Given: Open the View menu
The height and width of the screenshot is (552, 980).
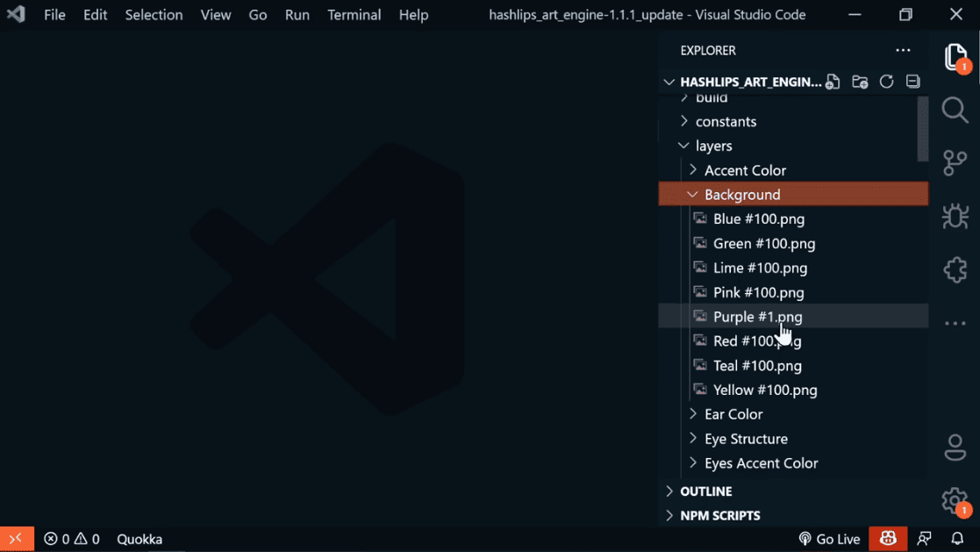Looking at the screenshot, I should [x=216, y=15].
